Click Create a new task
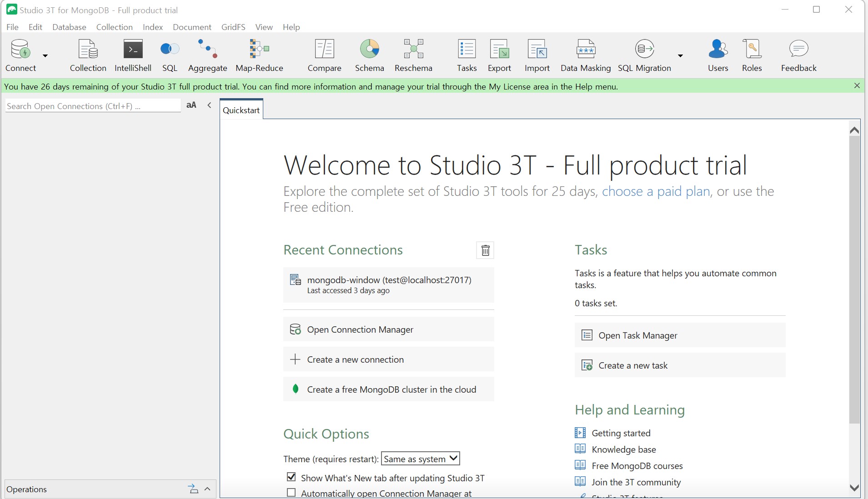Image resolution: width=868 pixels, height=499 pixels. click(x=680, y=365)
